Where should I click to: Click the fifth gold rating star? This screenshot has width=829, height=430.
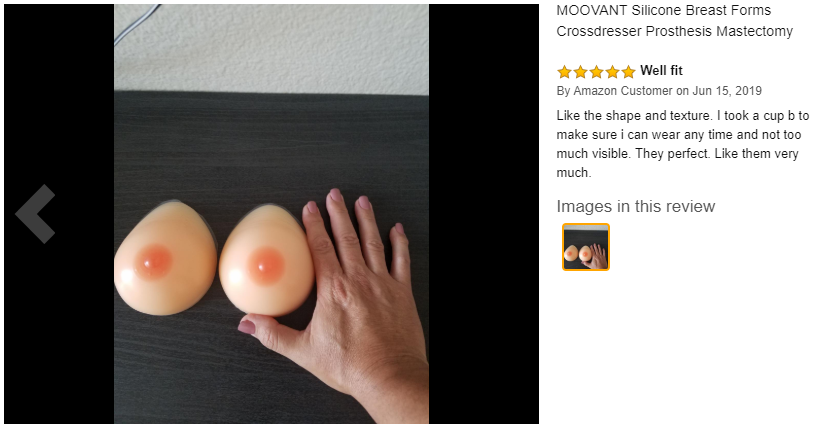(628, 71)
